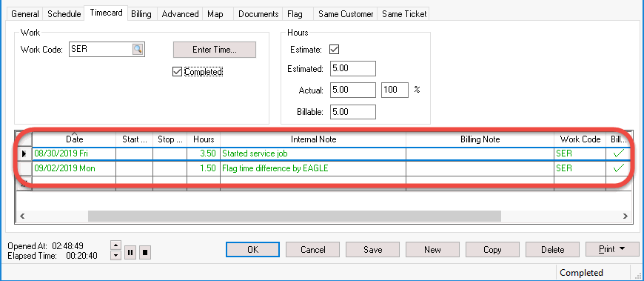The width and height of the screenshot is (644, 281).
Task: Click the Save button
Action: click(x=372, y=249)
